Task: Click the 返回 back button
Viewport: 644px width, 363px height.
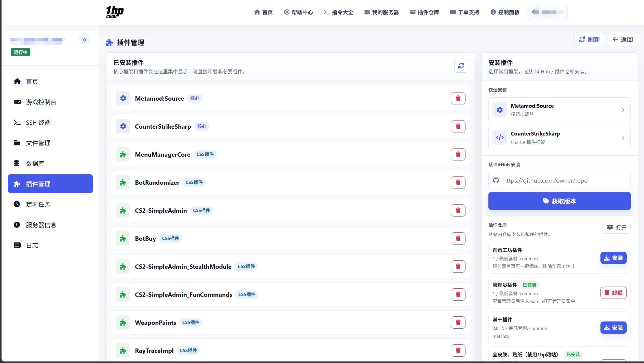Action: coord(623,39)
